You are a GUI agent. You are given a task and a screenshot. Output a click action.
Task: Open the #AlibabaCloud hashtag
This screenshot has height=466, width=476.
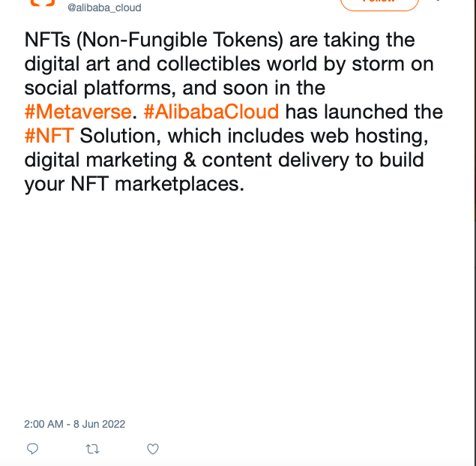click(x=211, y=112)
